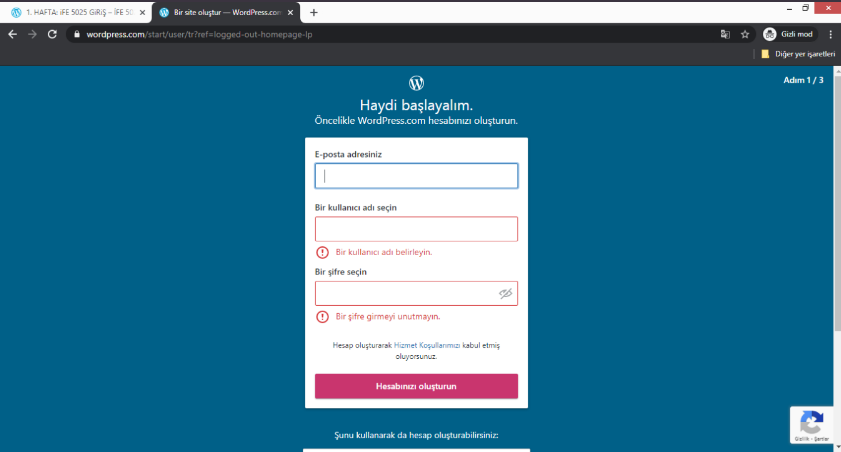Open a new tab with plus button
Image resolution: width=841 pixels, height=452 pixels.
pyautogui.click(x=314, y=12)
